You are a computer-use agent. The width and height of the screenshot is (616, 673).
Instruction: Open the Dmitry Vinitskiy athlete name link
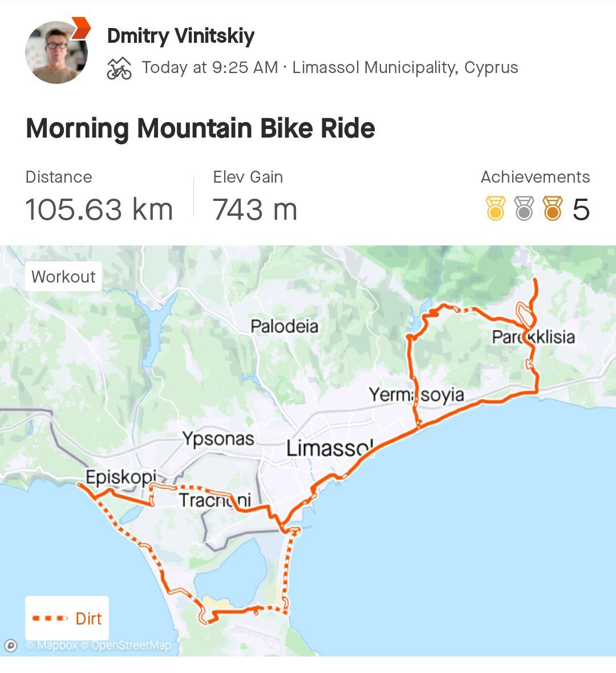click(x=181, y=36)
